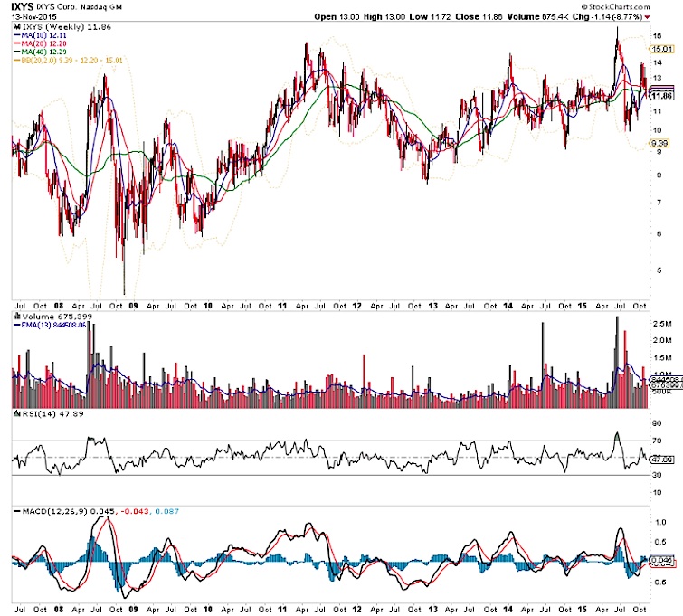Click the 30 oversold label on RSI axis
The image size is (683, 616).
pyautogui.click(x=658, y=475)
